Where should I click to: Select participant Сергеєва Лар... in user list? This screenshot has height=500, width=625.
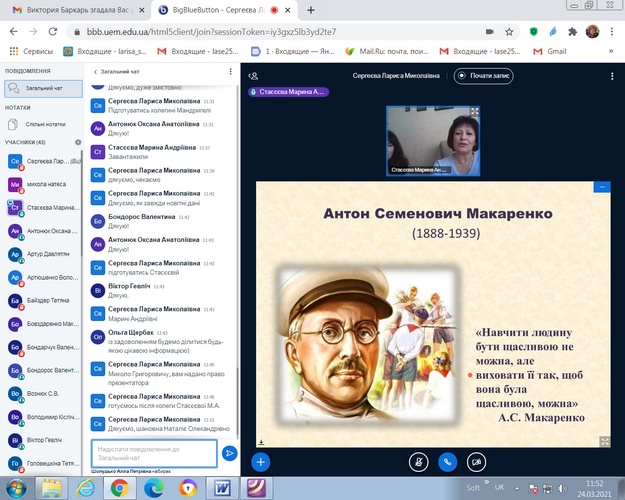[x=44, y=161]
